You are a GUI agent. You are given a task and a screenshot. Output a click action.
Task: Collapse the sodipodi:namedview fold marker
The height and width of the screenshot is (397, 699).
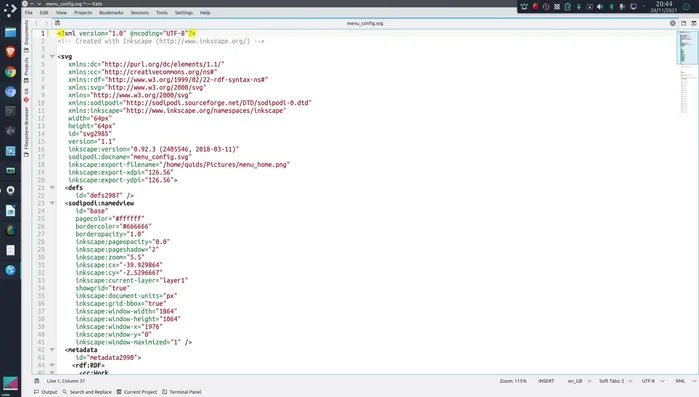click(x=52, y=203)
